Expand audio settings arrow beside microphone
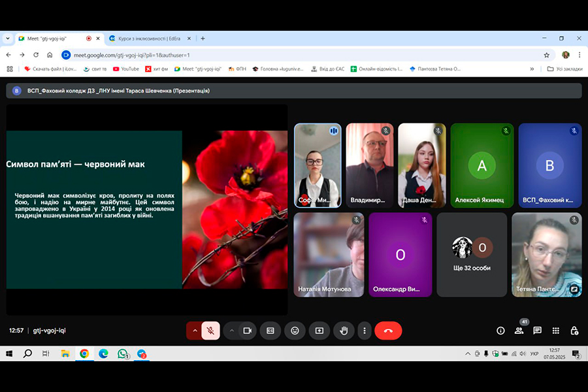Screen dimensions: 588x392 pyautogui.click(x=195, y=331)
